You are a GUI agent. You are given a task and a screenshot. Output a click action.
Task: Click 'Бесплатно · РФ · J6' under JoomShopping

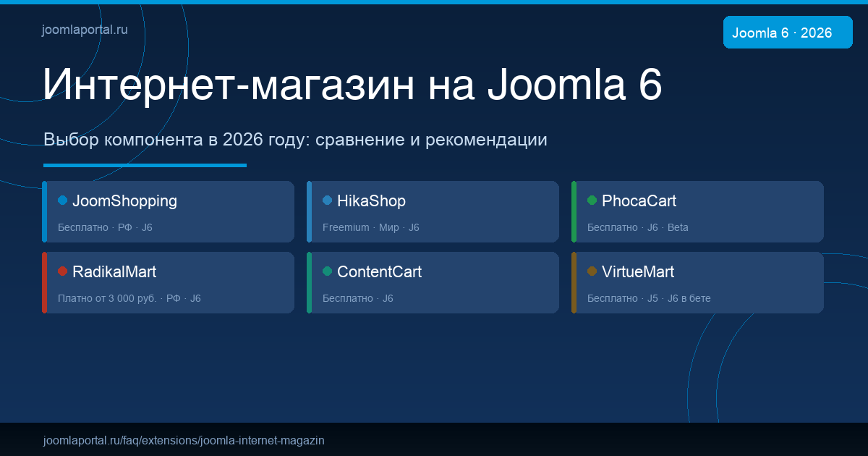pos(105,227)
